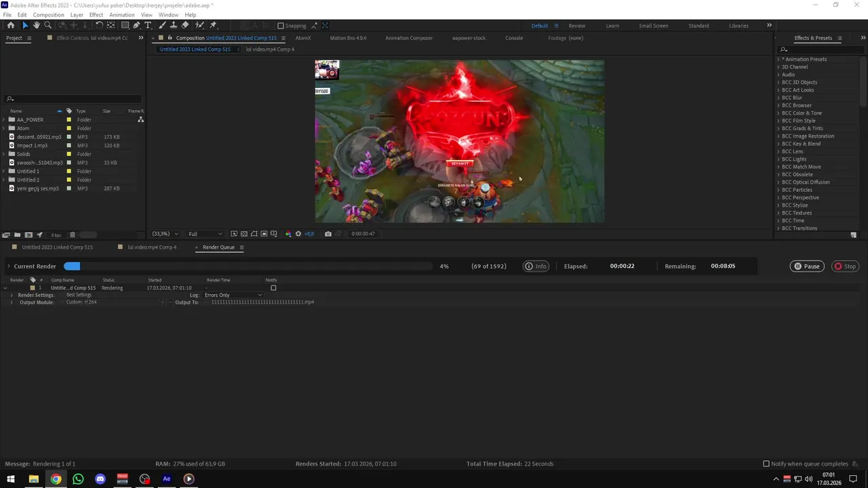Go to the Home screen icon
Image resolution: width=868 pixels, height=488 pixels.
coord(11,25)
